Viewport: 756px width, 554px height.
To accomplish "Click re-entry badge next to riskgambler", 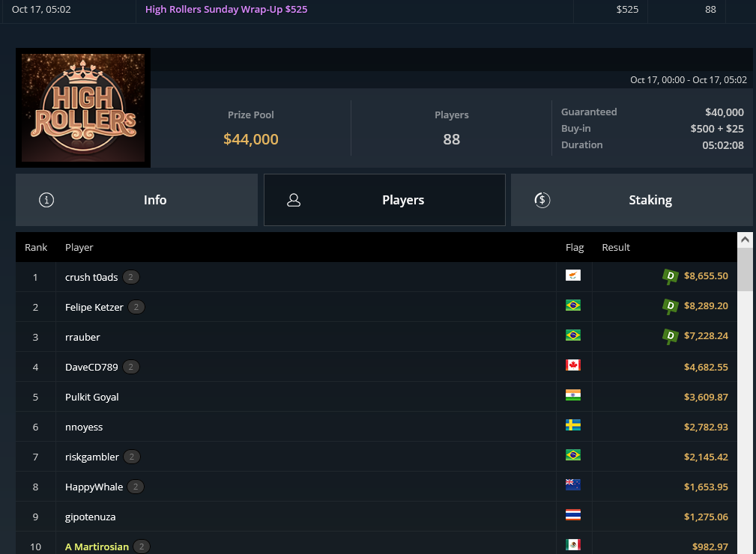I will (x=132, y=457).
